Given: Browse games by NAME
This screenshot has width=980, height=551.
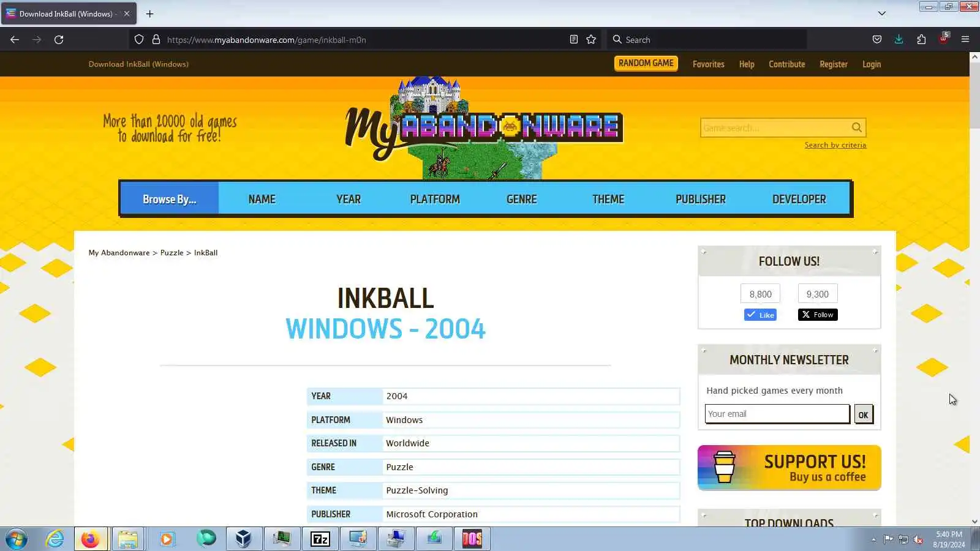Looking at the screenshot, I should pyautogui.click(x=262, y=199).
